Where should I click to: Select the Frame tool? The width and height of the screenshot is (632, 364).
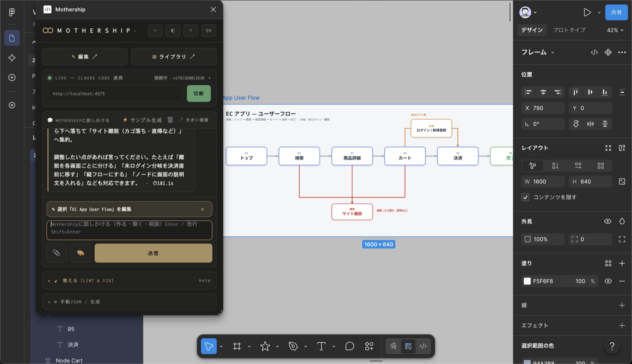[237, 346]
